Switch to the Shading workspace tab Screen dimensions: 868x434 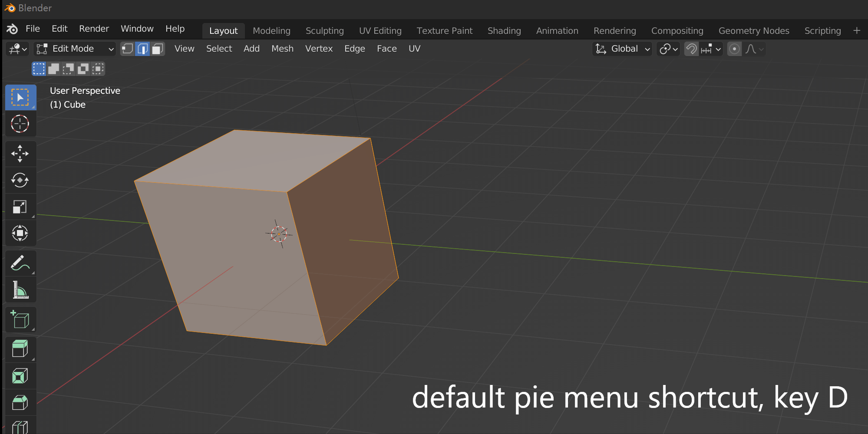[504, 31]
